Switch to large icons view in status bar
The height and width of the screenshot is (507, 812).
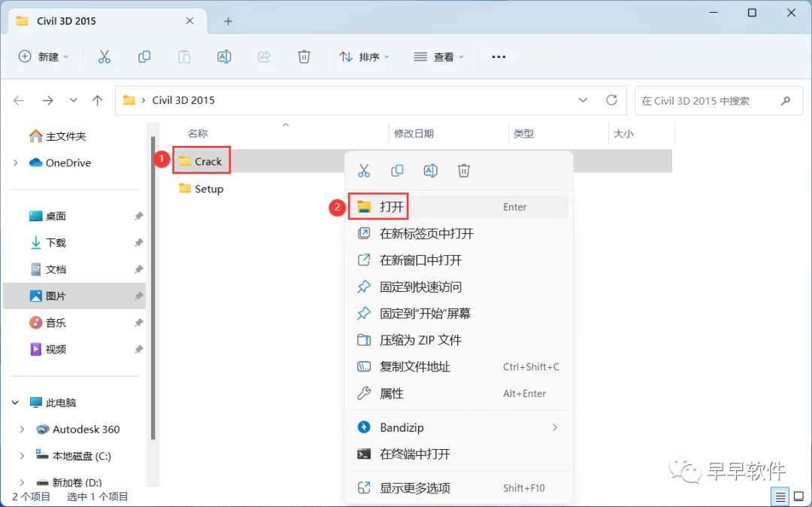point(799,496)
